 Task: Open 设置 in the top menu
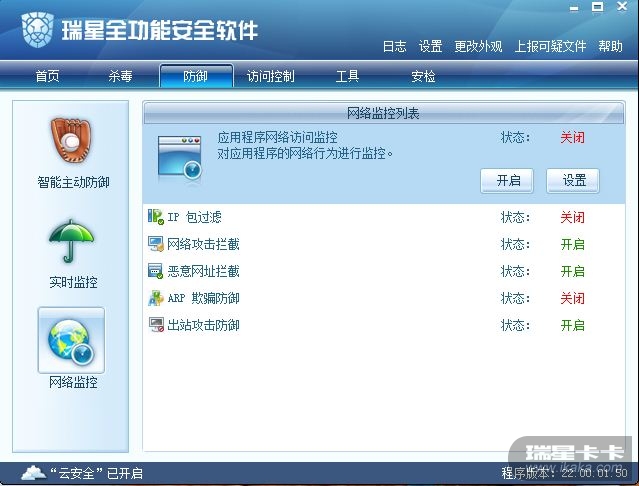430,46
